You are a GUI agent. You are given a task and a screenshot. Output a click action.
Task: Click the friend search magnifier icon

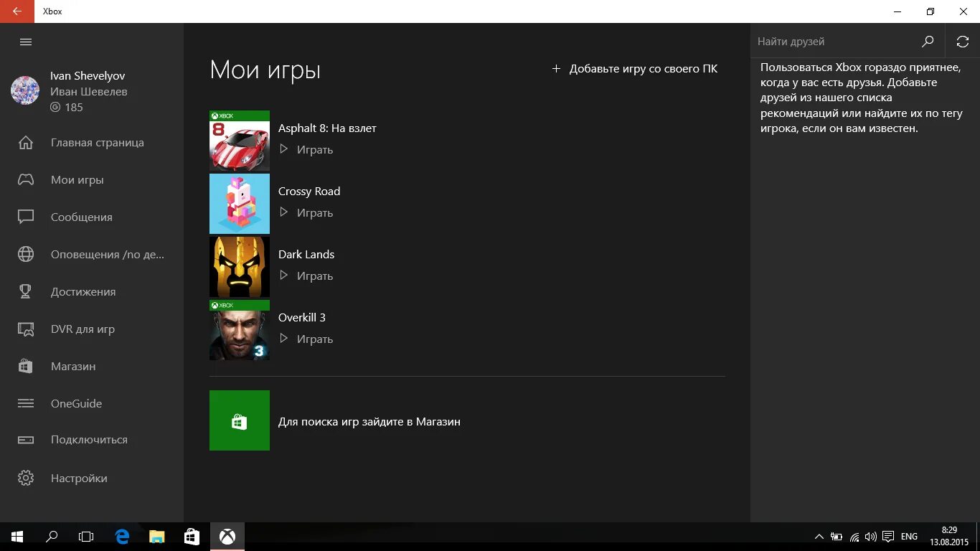tap(928, 42)
